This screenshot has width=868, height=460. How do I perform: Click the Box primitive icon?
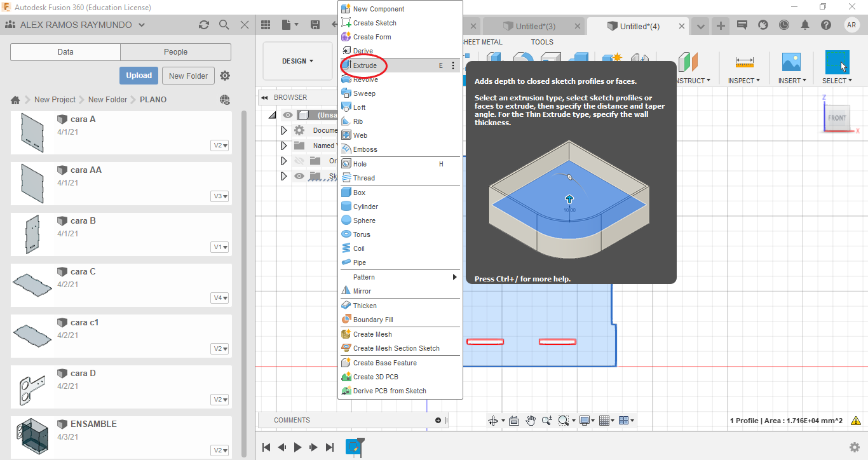pyautogui.click(x=346, y=193)
